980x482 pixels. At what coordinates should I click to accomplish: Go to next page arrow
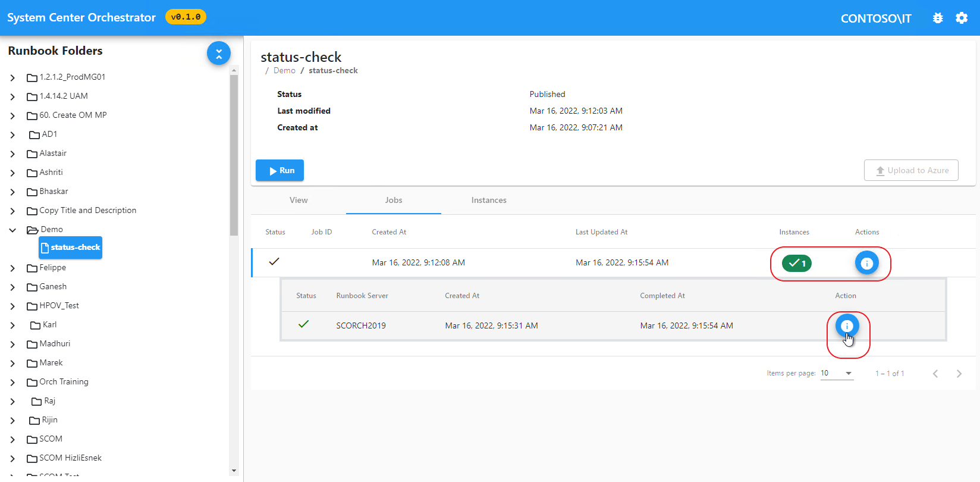tap(959, 374)
